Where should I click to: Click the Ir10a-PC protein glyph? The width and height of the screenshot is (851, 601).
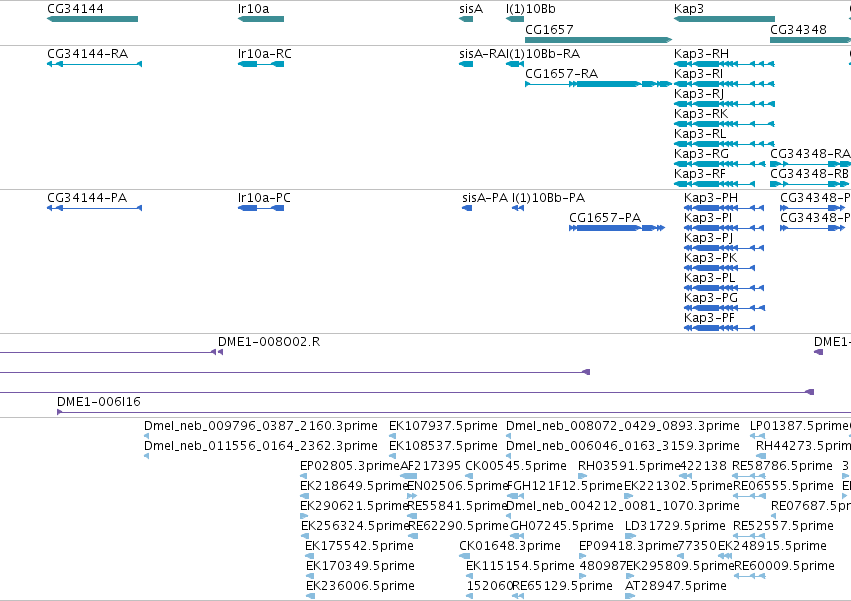(261, 208)
